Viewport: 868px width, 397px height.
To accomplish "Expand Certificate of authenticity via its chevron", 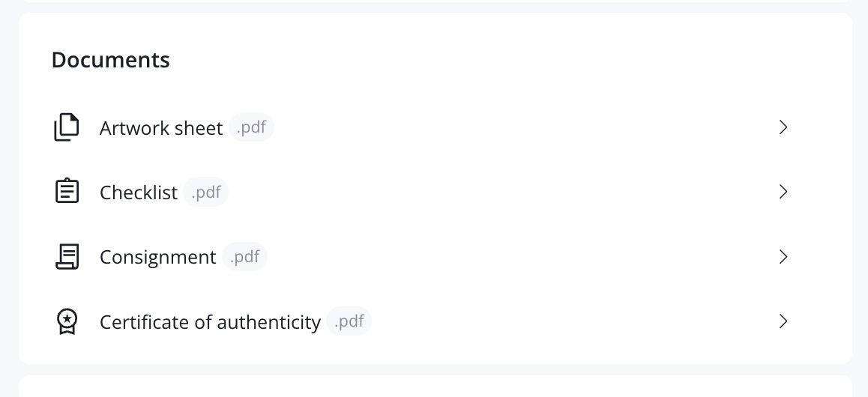I will tap(783, 321).
